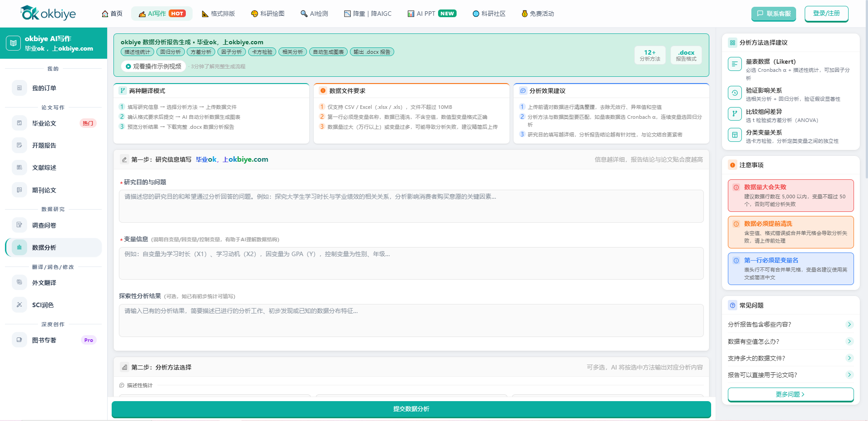Click the 图书专著 sidebar icon

coord(19,340)
